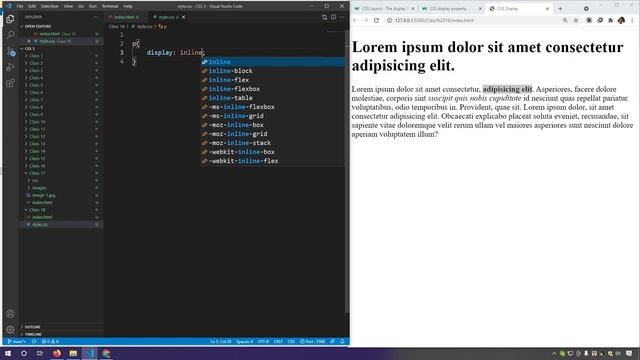Open Explorer panel more actions ellipsis

96,17
